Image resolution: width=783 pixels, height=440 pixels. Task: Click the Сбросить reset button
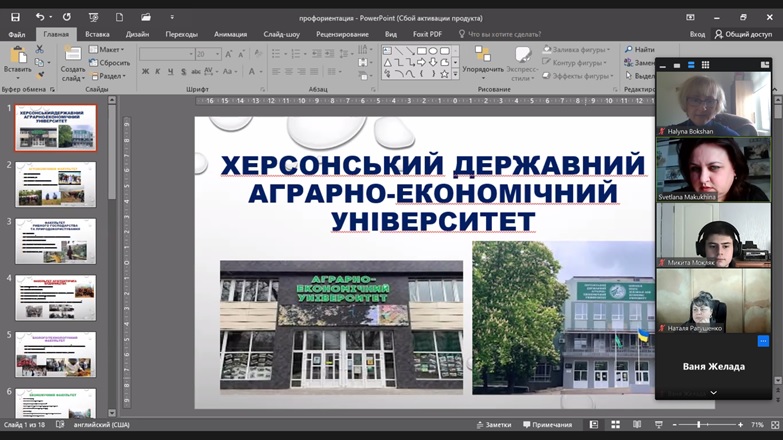pos(109,63)
